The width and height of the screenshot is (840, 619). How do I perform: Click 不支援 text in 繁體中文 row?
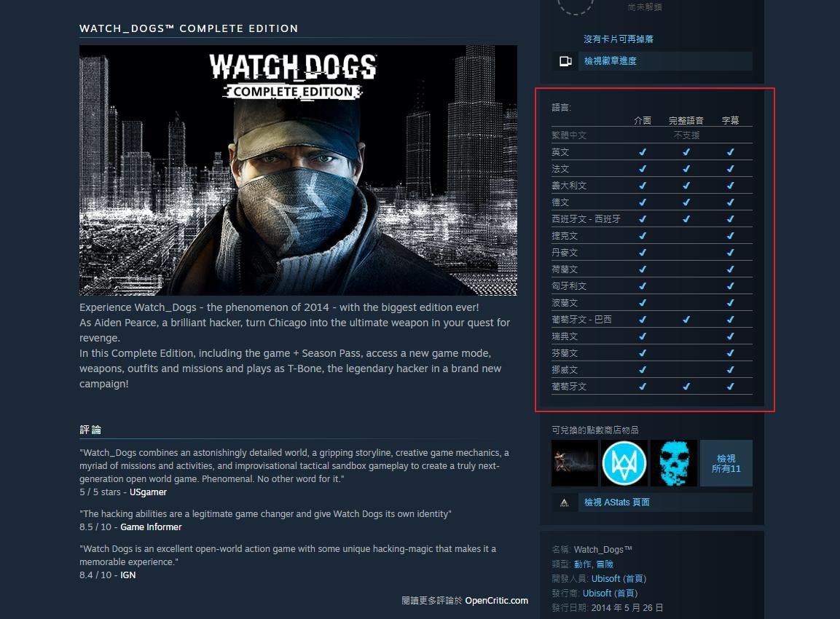click(686, 135)
